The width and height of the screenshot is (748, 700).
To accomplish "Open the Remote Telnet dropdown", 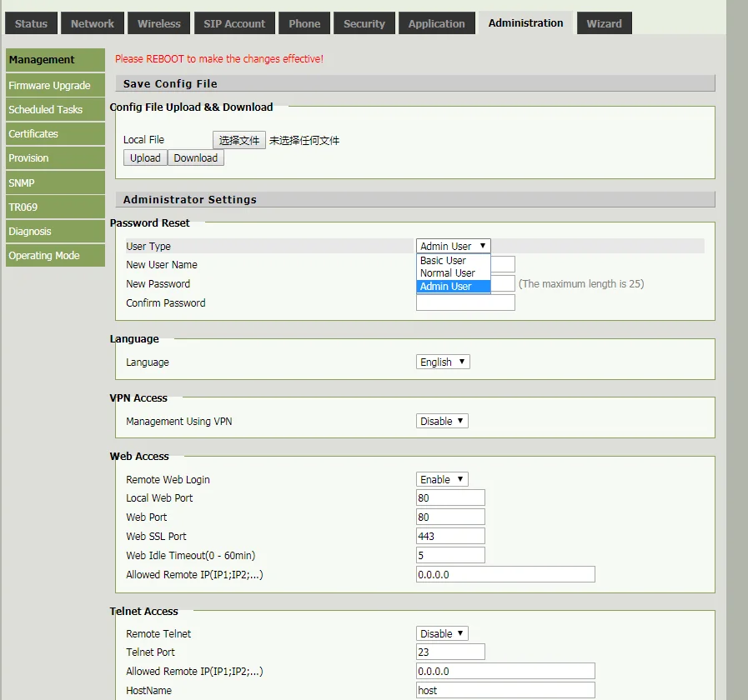I will pyautogui.click(x=442, y=633).
